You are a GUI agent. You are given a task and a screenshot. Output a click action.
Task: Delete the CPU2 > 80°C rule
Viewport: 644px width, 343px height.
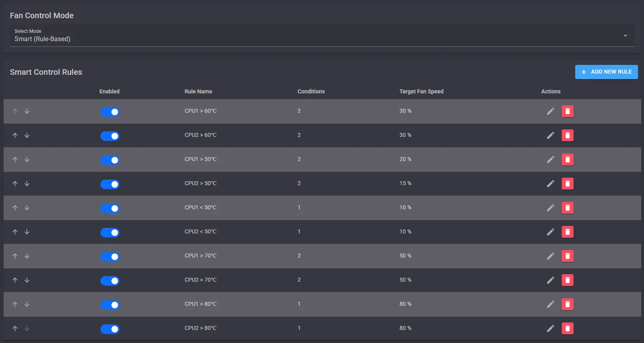(568, 328)
